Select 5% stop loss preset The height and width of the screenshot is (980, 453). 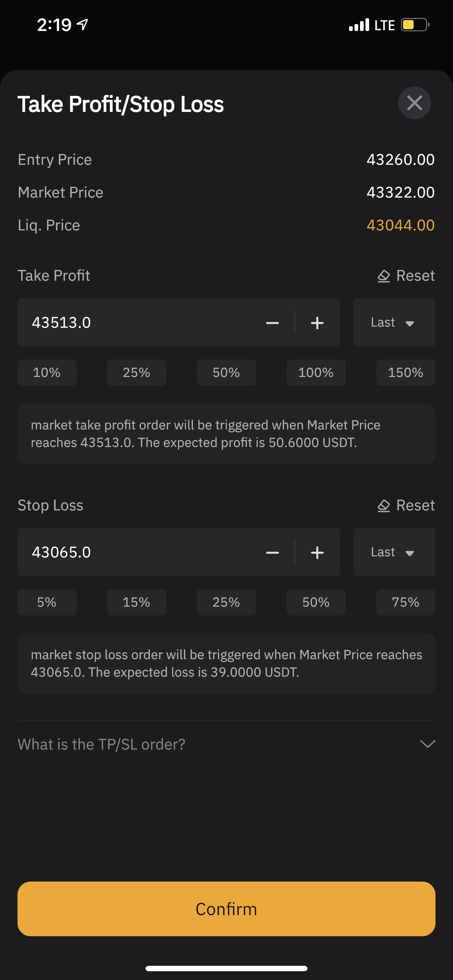coord(47,602)
